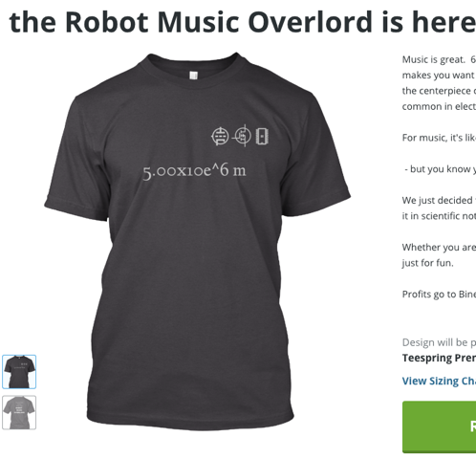
Task: Select the front view shirt thumbnail
Action: [19, 372]
